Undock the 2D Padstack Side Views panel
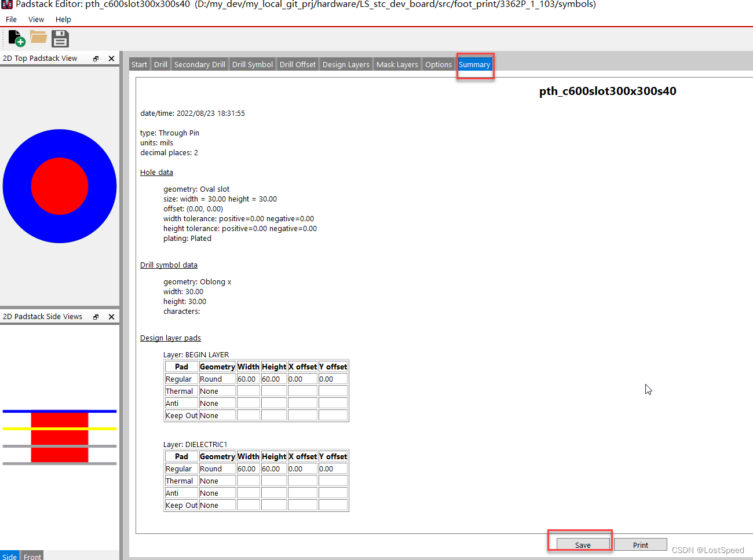 click(x=96, y=317)
